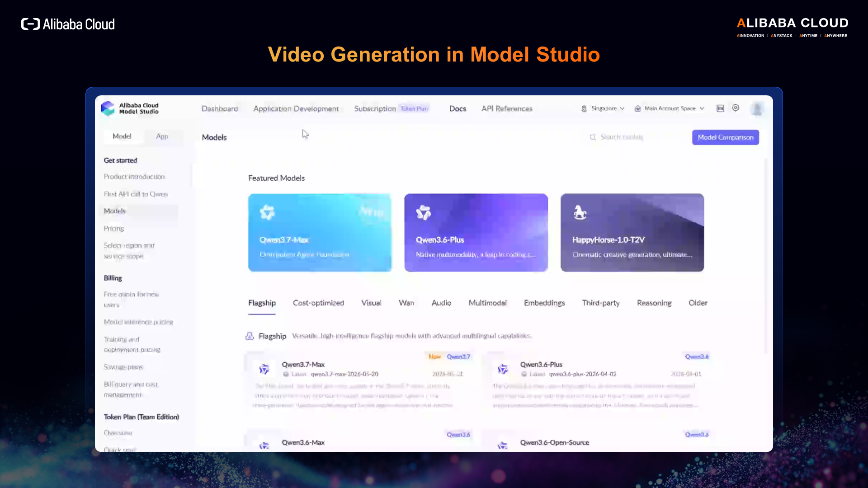Image resolution: width=868 pixels, height=488 pixels.
Task: Click the Qwen3.6-Plus list item model icon
Action: (x=503, y=369)
